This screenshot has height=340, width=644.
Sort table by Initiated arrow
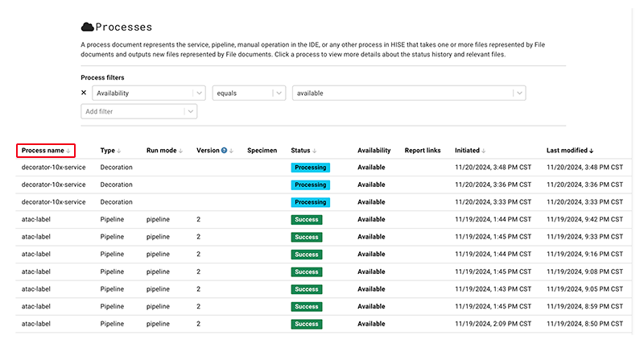[x=485, y=151]
